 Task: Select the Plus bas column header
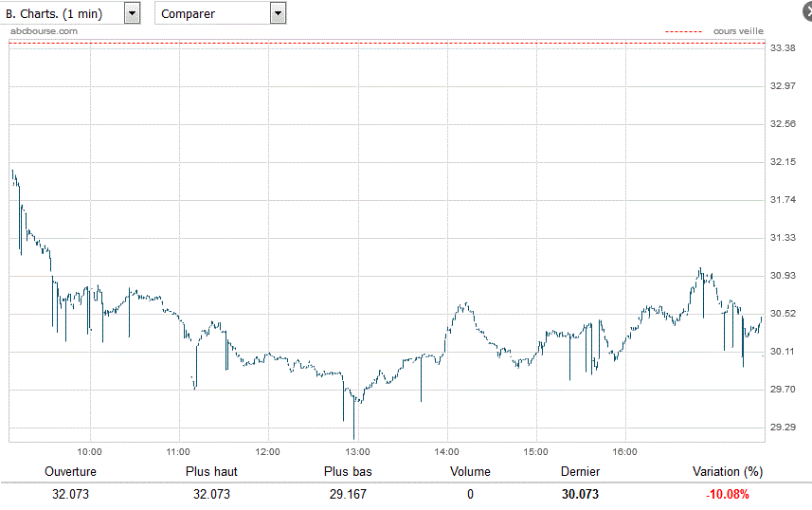[348, 472]
